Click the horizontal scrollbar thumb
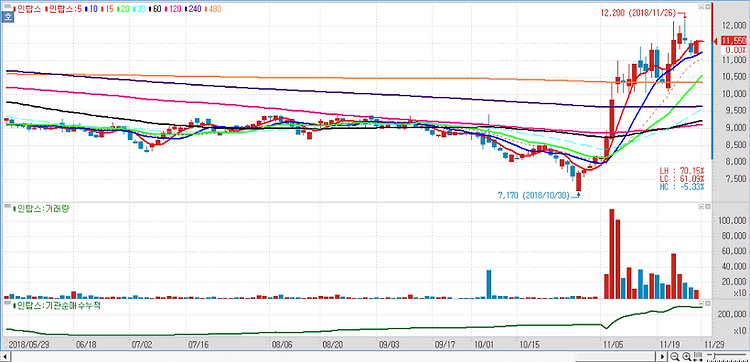Image resolution: width=750 pixels, height=362 pixels. tap(615, 357)
